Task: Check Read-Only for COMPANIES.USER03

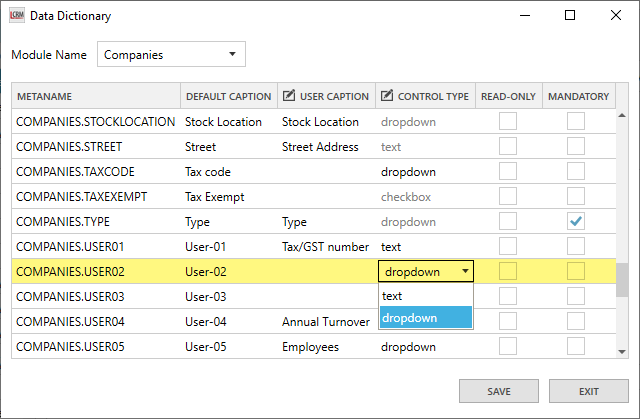Action: click(x=508, y=296)
